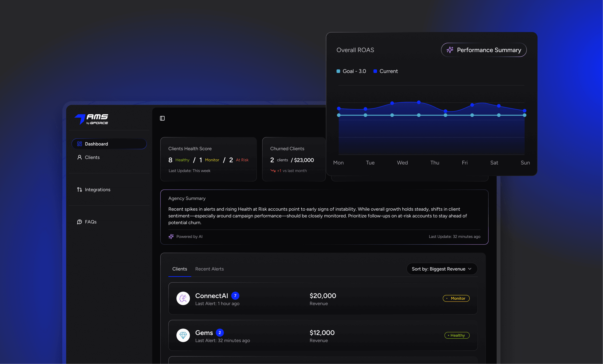
Task: Click the FAQs chat bubble icon
Action: tap(79, 222)
